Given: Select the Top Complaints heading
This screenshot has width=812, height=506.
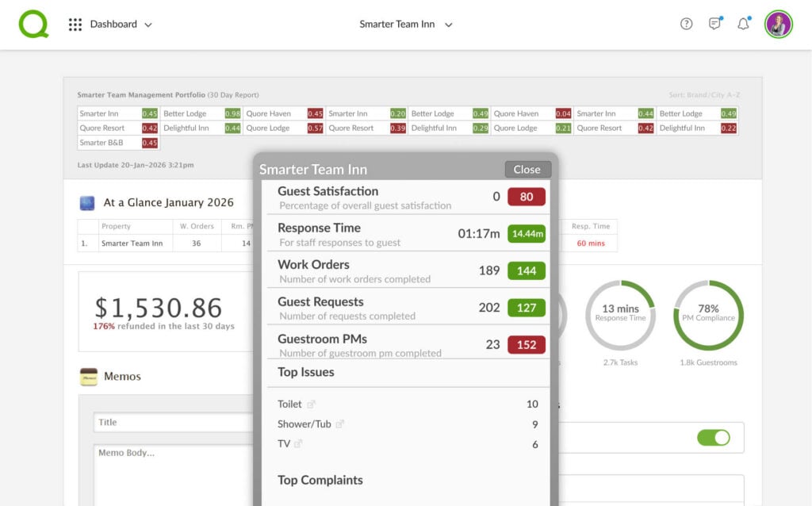Looking at the screenshot, I should pos(320,480).
